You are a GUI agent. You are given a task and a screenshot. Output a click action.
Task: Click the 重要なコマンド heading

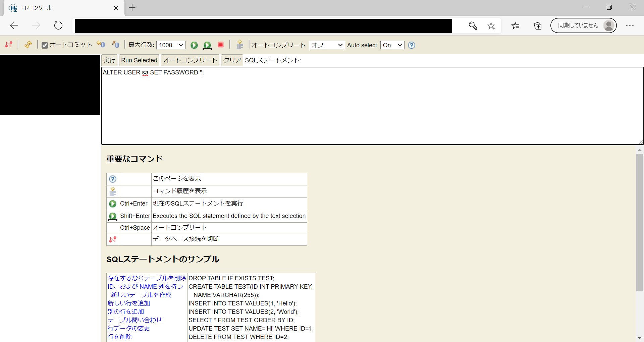(135, 159)
